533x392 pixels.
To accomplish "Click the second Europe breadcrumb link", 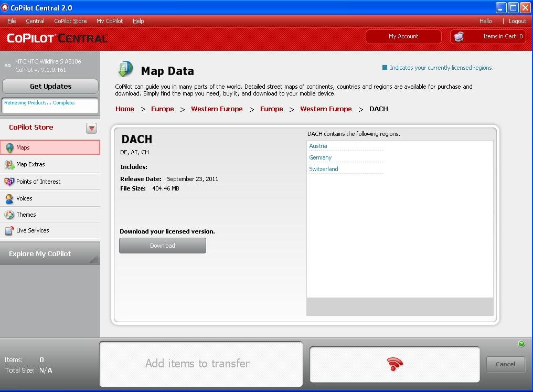I will coord(272,109).
